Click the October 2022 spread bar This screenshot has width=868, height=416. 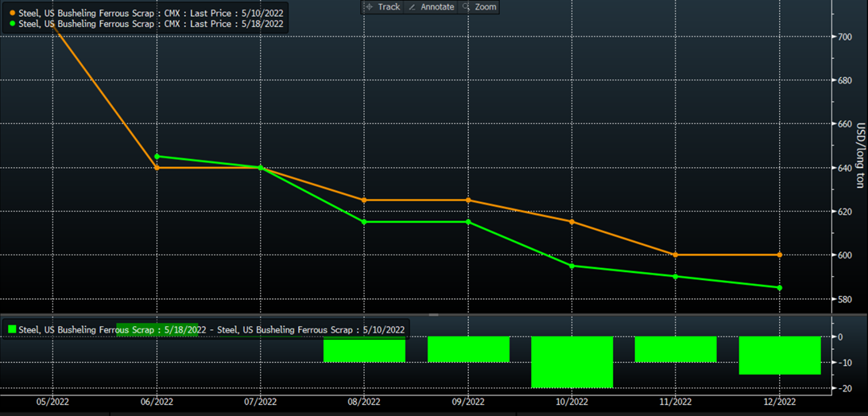click(x=572, y=362)
